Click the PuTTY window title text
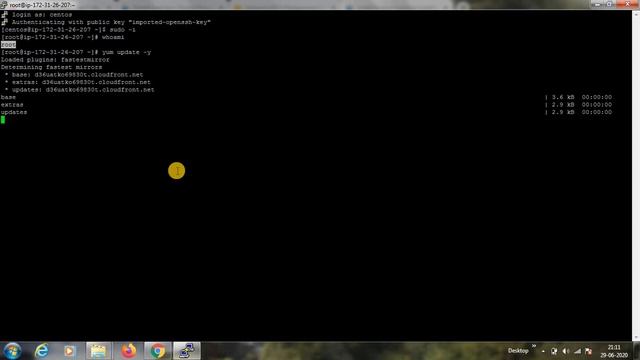The image size is (640, 360). pos(42,5)
